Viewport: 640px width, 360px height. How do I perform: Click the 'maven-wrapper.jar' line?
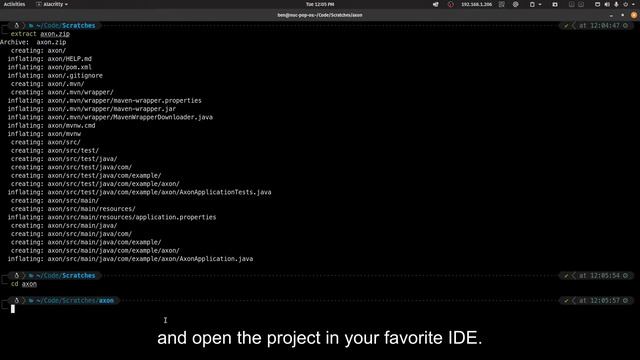point(91,109)
